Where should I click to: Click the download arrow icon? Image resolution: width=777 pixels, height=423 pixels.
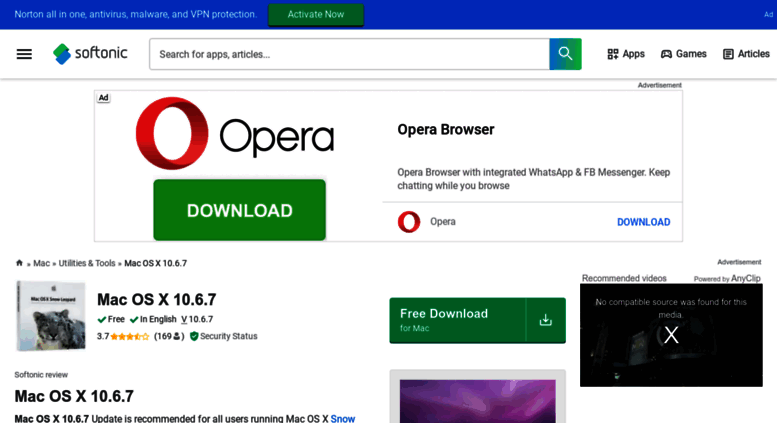point(545,320)
